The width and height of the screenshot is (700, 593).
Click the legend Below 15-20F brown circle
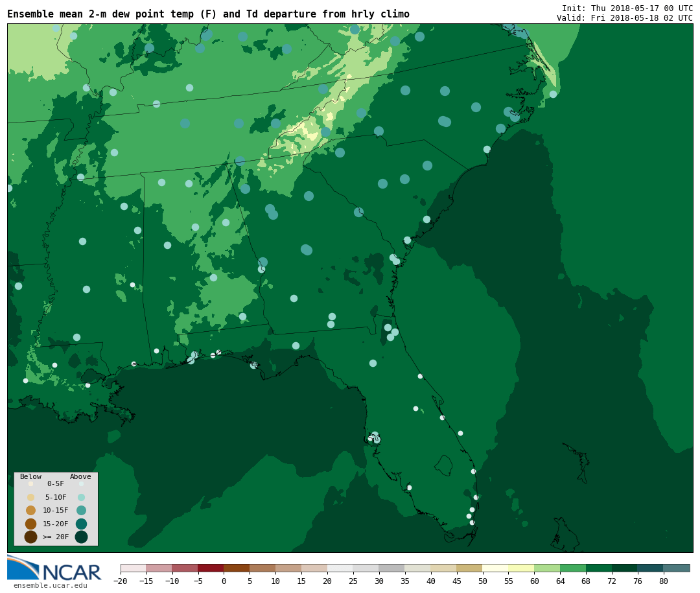tap(31, 524)
